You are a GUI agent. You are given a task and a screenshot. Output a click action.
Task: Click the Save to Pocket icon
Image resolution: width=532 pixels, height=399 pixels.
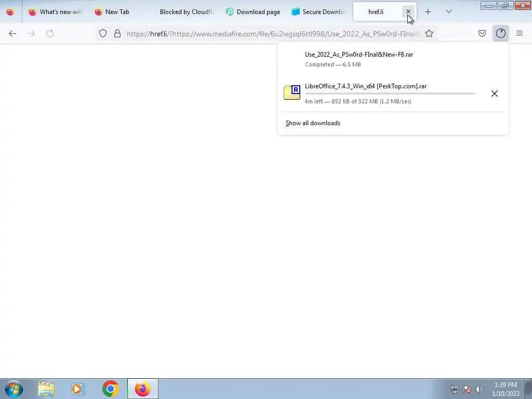pos(482,33)
